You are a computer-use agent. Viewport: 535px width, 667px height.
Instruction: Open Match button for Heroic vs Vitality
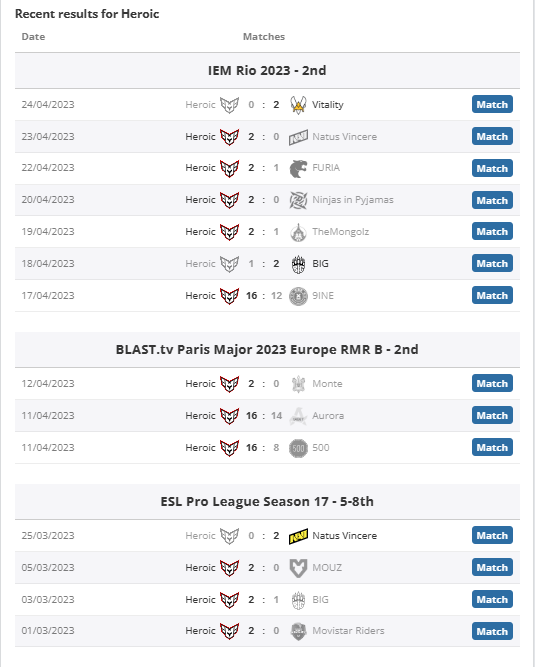pos(492,104)
